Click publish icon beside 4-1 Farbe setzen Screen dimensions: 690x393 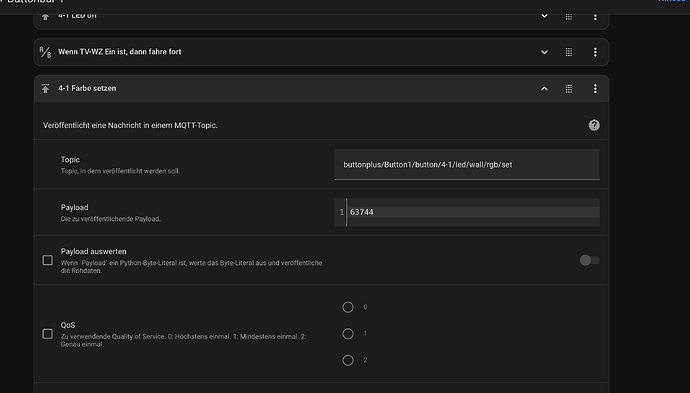click(45, 88)
